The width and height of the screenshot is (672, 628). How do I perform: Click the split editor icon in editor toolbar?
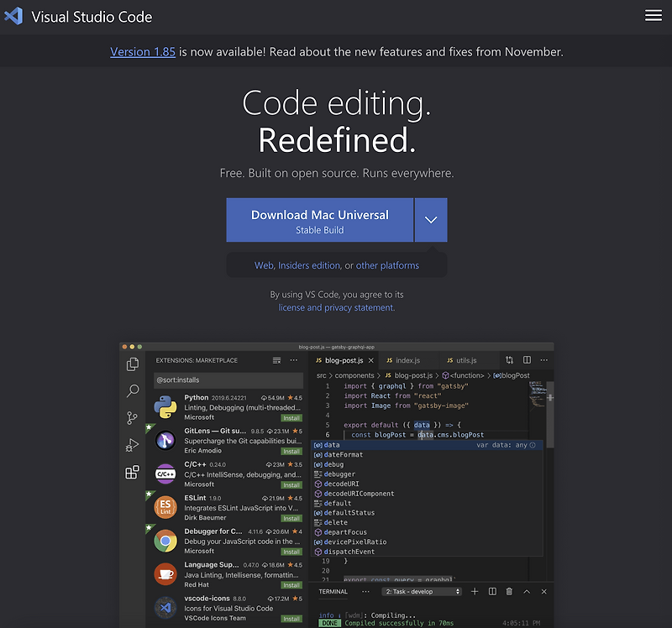[527, 360]
